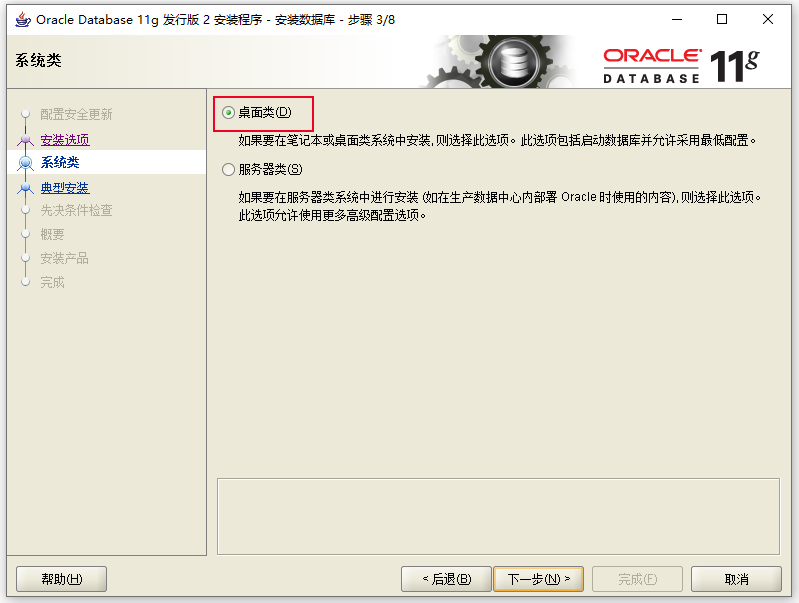The width and height of the screenshot is (799, 603).
Task: Click the Oracle 11g logo
Action: pos(681,66)
